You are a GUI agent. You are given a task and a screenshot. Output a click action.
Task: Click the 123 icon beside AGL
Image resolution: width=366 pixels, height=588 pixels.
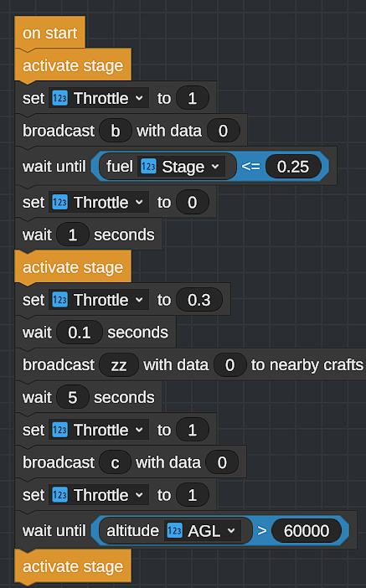[174, 531]
